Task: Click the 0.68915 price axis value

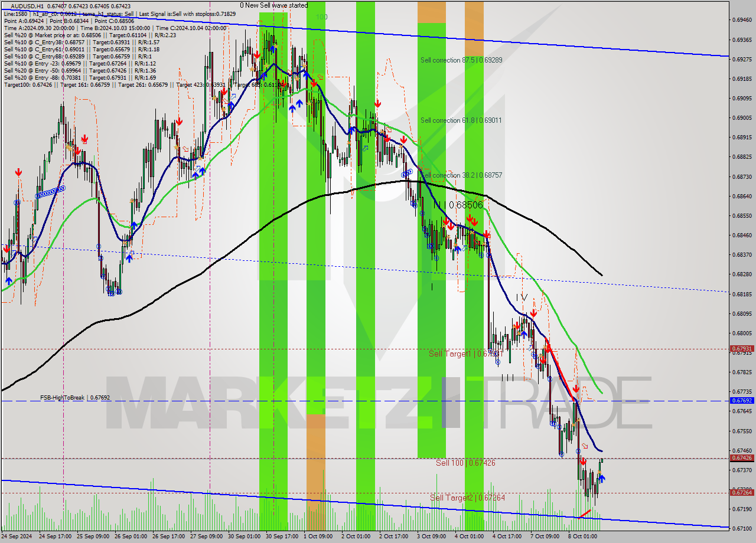Action: (742, 137)
